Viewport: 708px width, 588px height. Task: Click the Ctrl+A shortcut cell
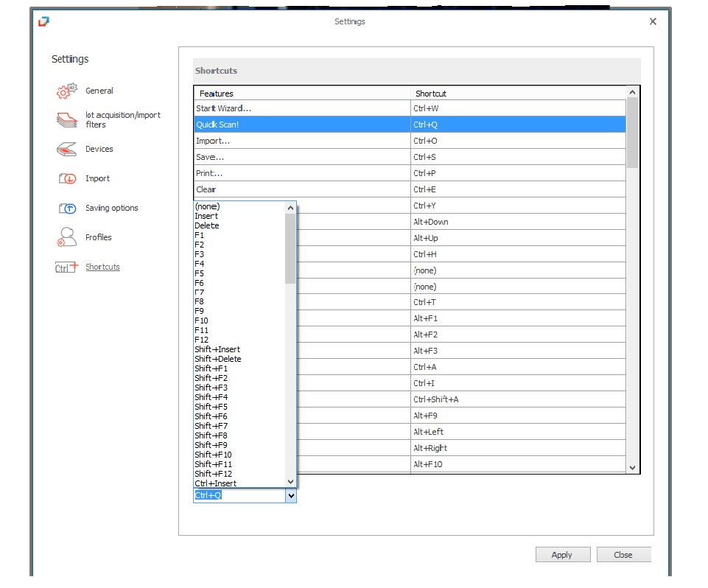519,367
